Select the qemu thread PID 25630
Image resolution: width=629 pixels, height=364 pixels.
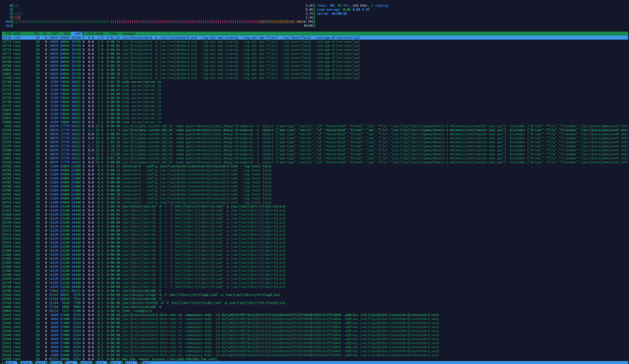(315, 162)
